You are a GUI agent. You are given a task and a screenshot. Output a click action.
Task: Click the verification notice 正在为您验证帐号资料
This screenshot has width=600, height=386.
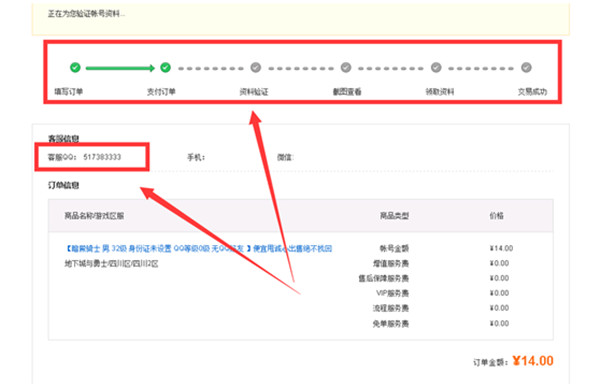(x=86, y=14)
